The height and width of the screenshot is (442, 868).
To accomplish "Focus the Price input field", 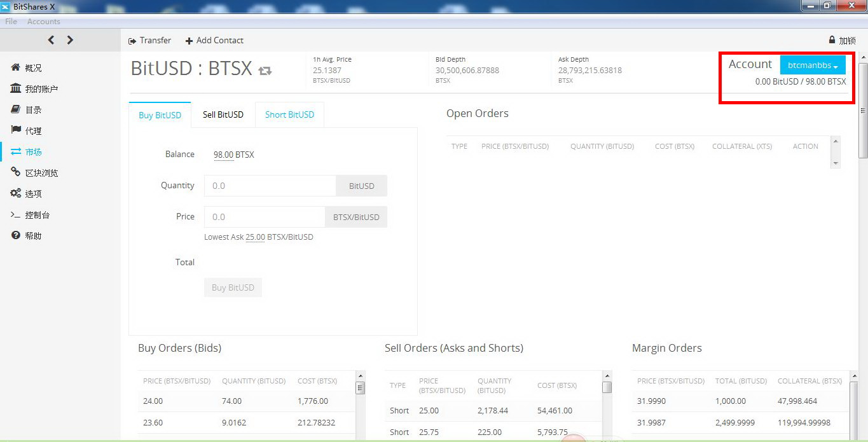I will point(265,217).
